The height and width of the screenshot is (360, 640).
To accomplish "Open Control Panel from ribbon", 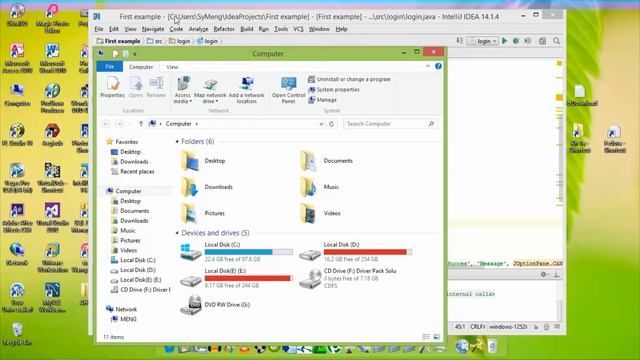I will click(288, 89).
